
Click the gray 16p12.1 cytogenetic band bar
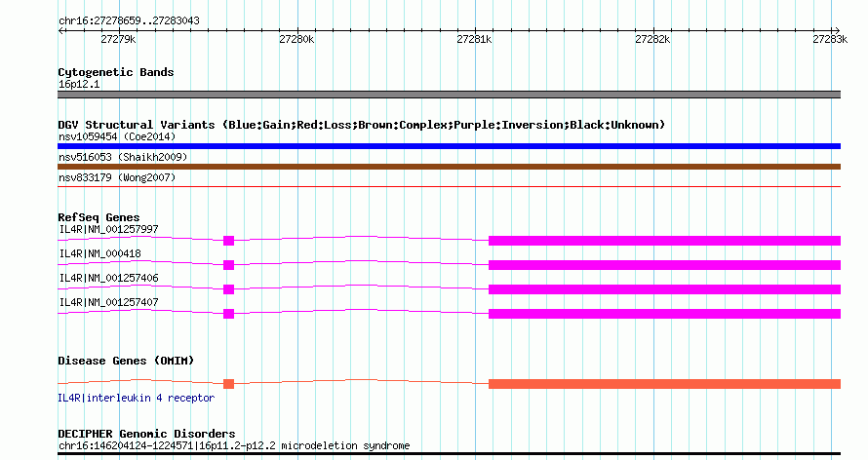point(449,95)
